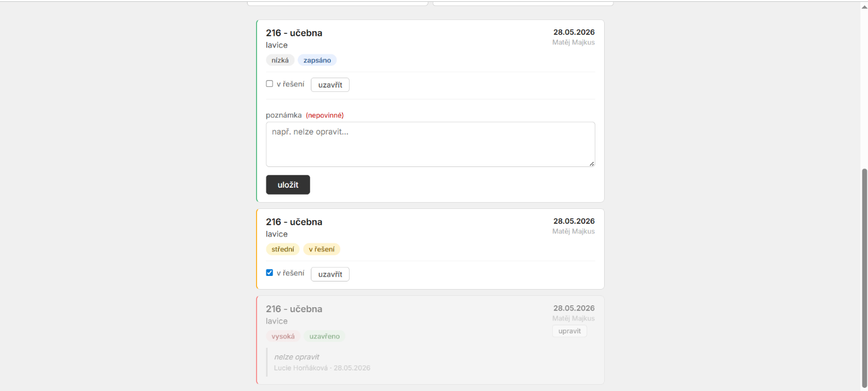Close the medium-priority report with "uzavřít"
This screenshot has height=391, width=868.
(330, 274)
